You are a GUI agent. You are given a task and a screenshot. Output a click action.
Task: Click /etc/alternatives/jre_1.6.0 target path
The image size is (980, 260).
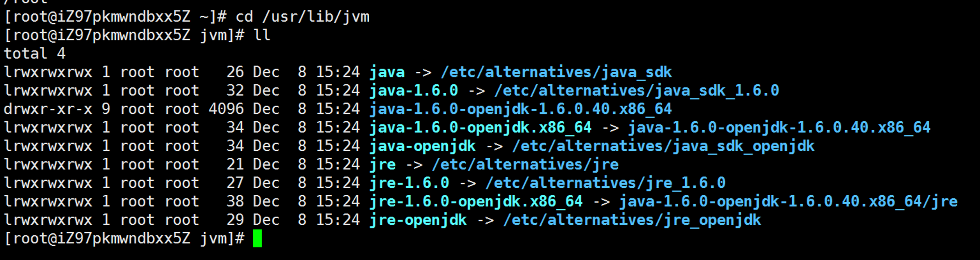click(605, 183)
